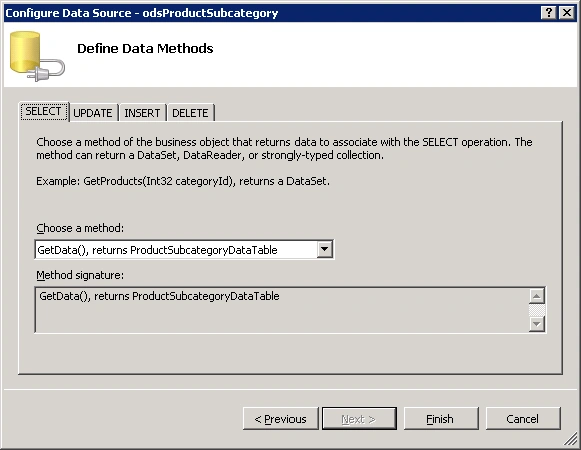Click the disabled Next button
The width and height of the screenshot is (581, 450).
coord(359,419)
